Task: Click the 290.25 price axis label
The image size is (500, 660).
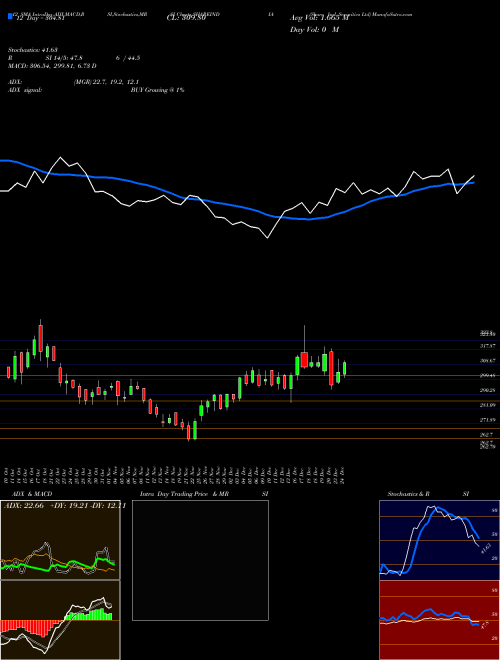Action: pos(489,390)
